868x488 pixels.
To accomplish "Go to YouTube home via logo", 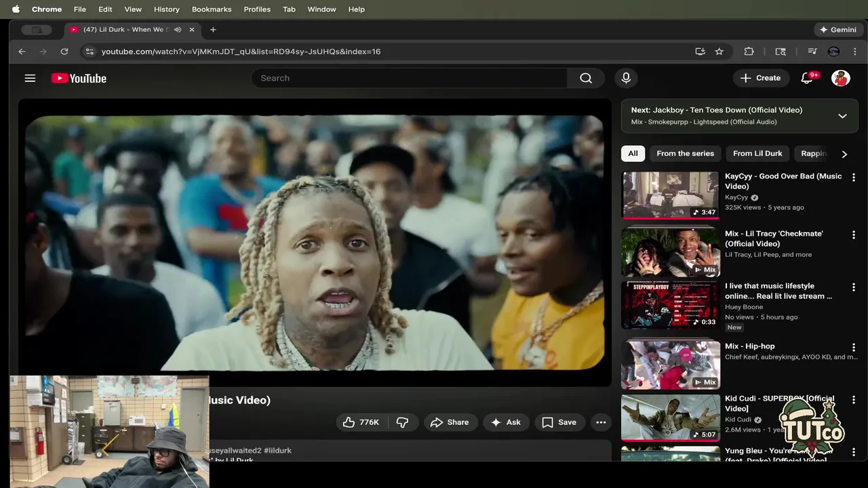I will coord(79,79).
